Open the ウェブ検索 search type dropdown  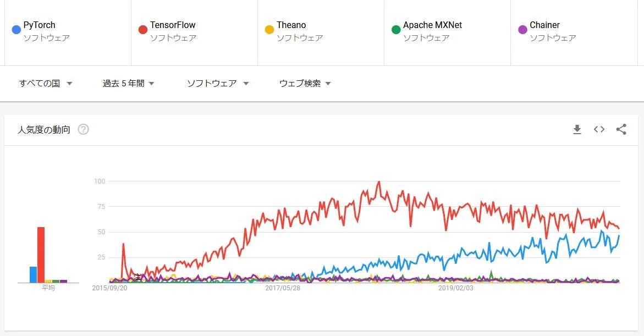[304, 84]
